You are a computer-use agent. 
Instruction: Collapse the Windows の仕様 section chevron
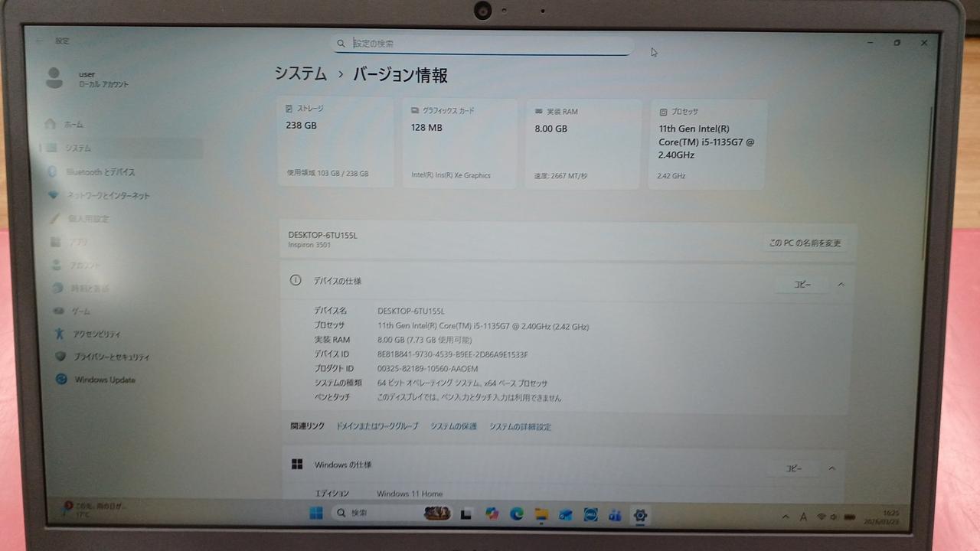point(832,468)
